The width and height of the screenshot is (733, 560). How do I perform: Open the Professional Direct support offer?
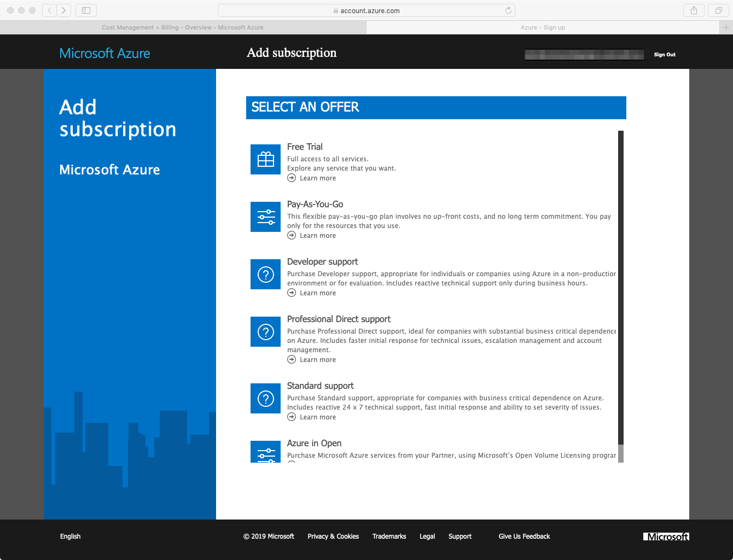click(339, 319)
